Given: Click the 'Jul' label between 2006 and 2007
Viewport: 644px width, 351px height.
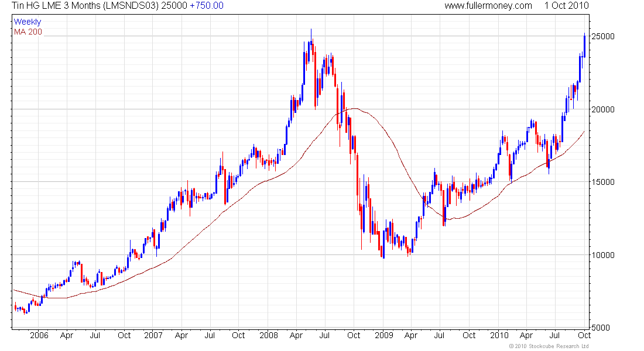Looking at the screenshot, I should tap(95, 335).
